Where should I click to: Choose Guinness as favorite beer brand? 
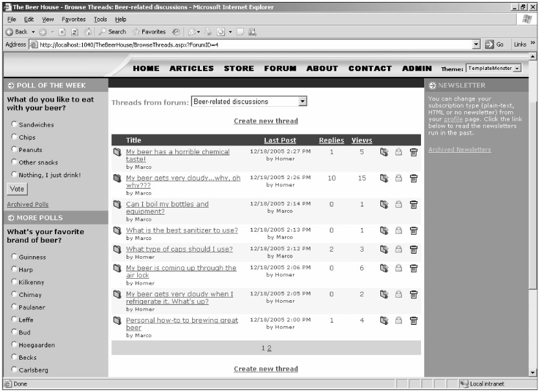click(14, 257)
